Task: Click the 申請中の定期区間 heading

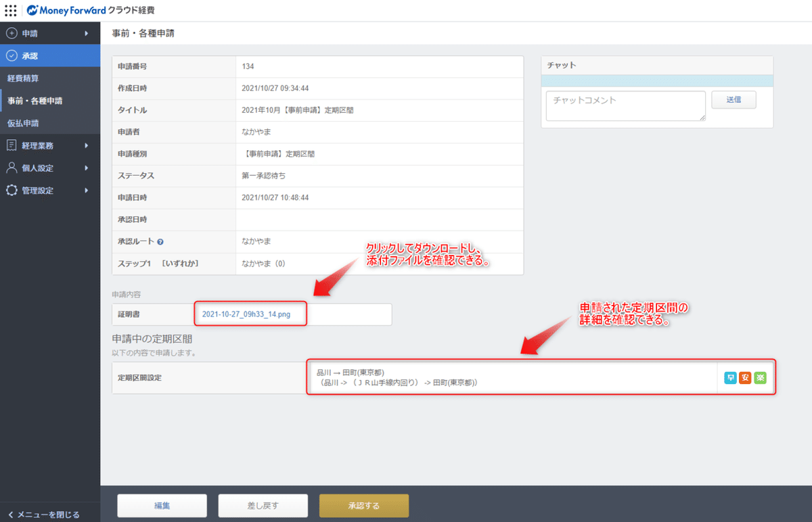Action: point(153,338)
